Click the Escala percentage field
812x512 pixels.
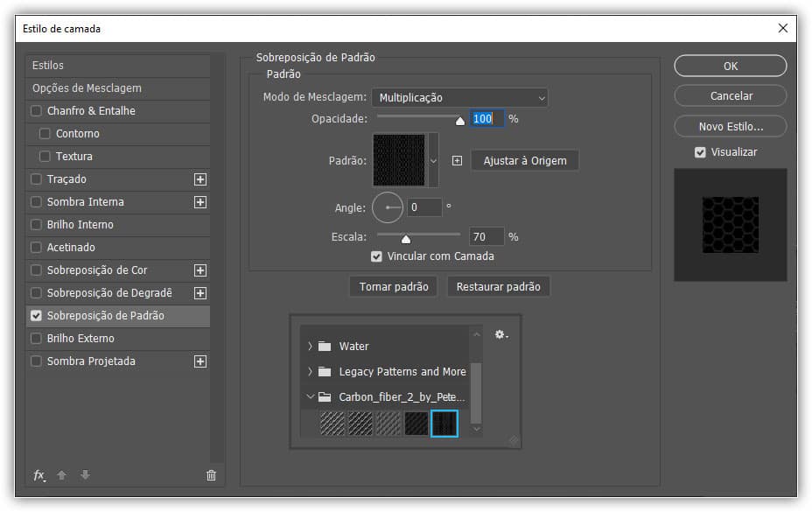(486, 237)
